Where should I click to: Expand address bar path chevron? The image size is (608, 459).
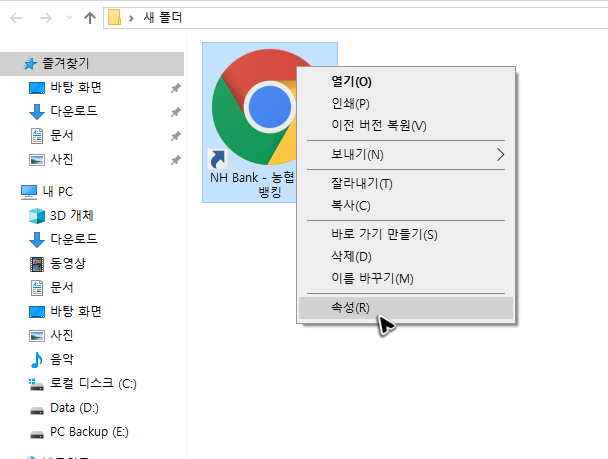coord(131,18)
